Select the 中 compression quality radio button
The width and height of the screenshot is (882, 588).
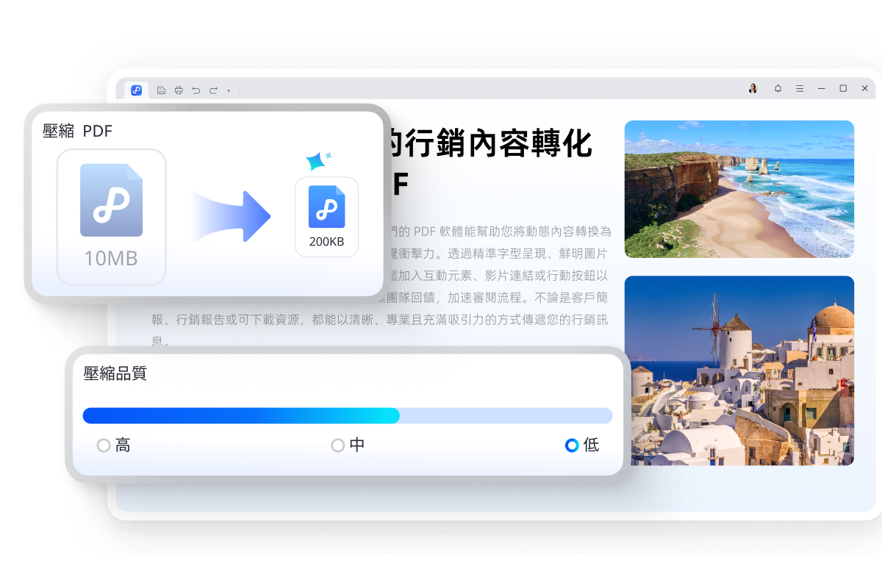pos(337,445)
